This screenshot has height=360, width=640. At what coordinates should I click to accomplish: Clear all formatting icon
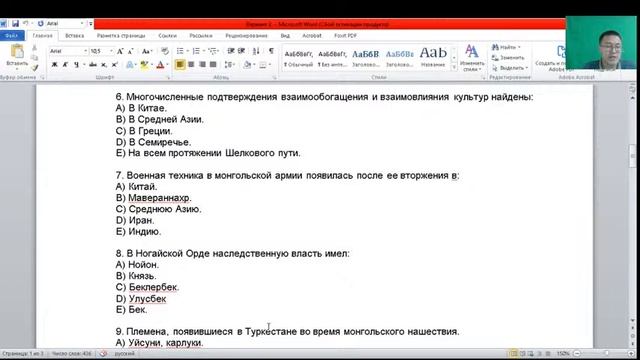coord(165,51)
